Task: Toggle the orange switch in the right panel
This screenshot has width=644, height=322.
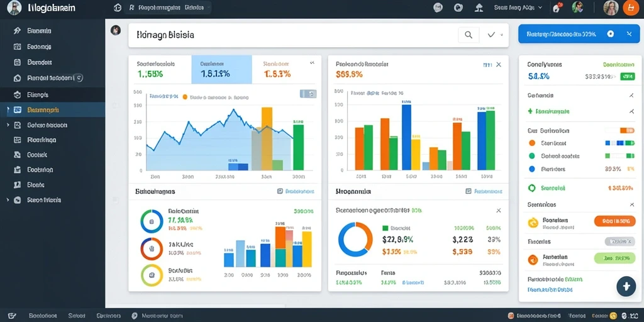Action: coord(627,130)
